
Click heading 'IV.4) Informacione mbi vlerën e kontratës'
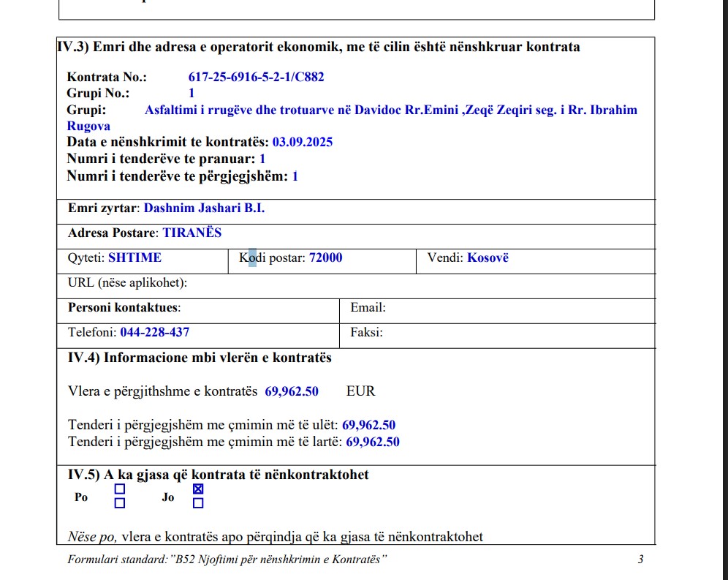(x=200, y=358)
